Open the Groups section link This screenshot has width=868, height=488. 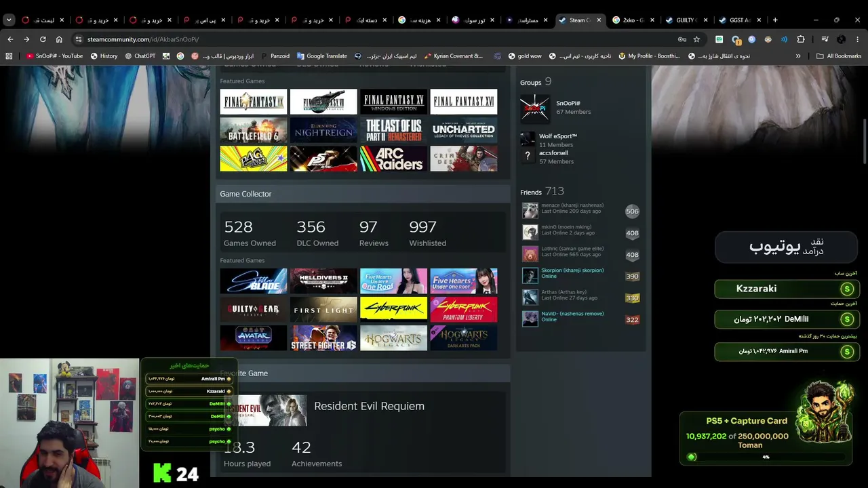coord(530,83)
